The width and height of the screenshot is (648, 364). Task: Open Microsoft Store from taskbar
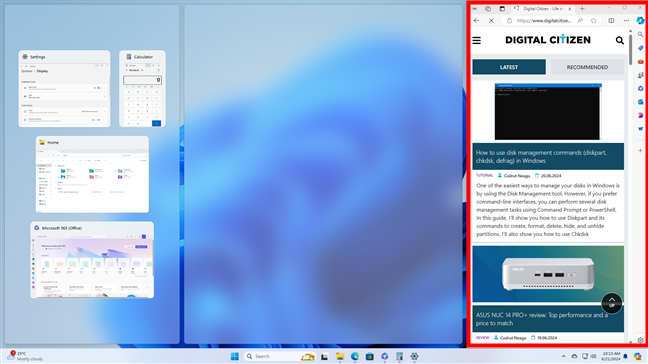(x=369, y=356)
